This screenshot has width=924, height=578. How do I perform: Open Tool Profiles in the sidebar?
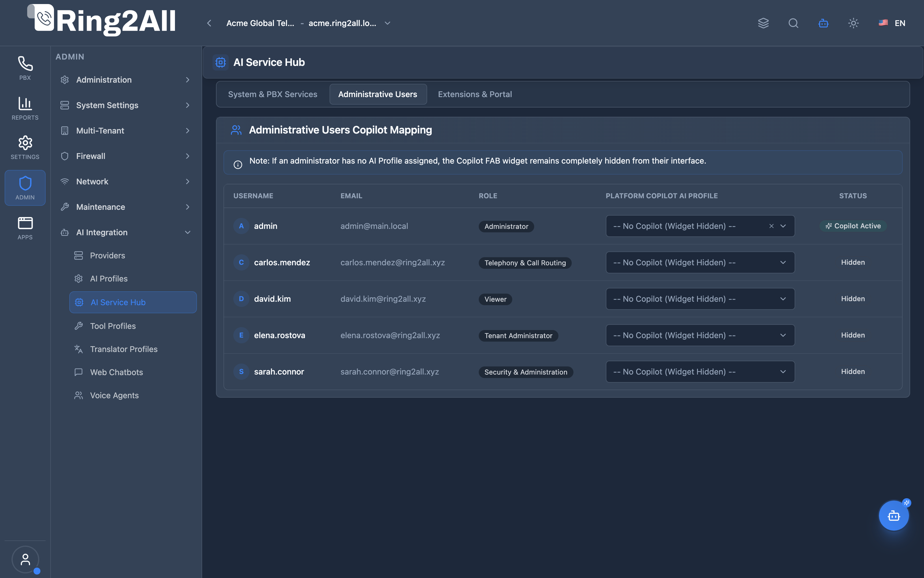point(133,326)
